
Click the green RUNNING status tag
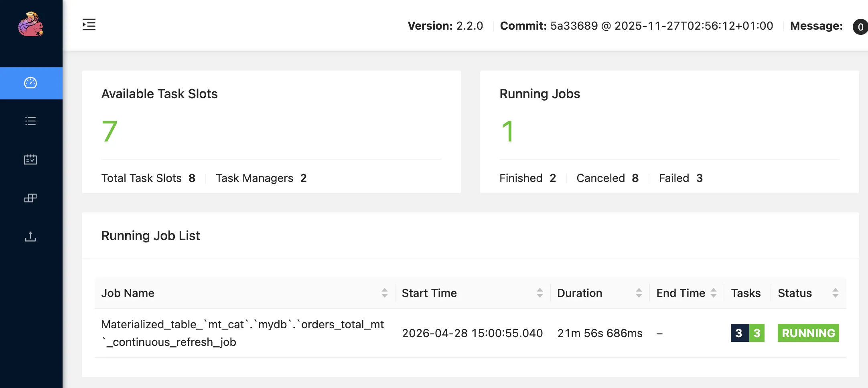point(808,333)
